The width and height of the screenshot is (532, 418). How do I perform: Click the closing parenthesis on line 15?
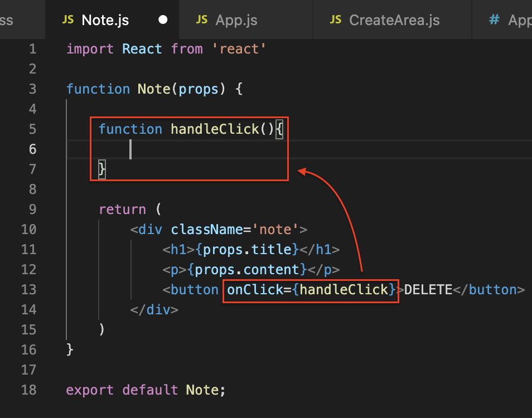[x=102, y=329]
